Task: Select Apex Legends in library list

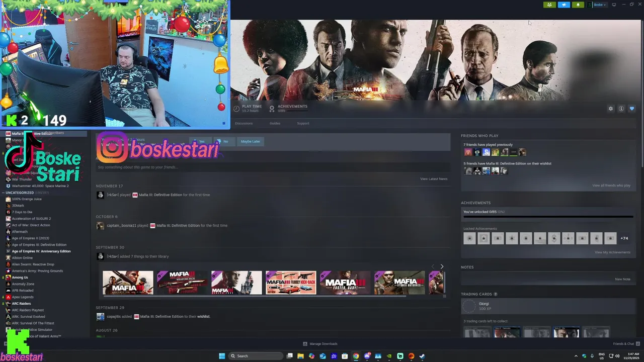Action: coord(23,297)
